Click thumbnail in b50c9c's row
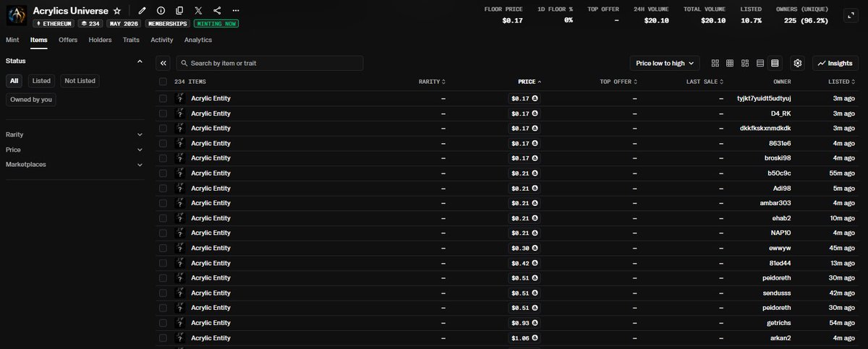The width and height of the screenshot is (868, 349). point(180,173)
